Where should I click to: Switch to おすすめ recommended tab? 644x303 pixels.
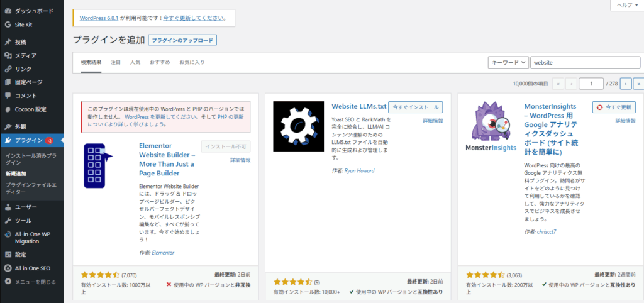coord(160,62)
